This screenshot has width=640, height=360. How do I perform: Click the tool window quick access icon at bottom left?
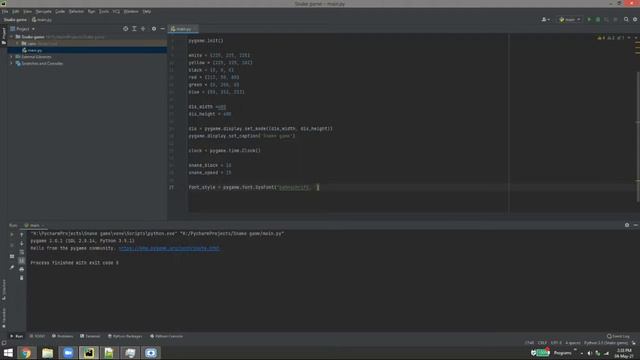[4, 343]
